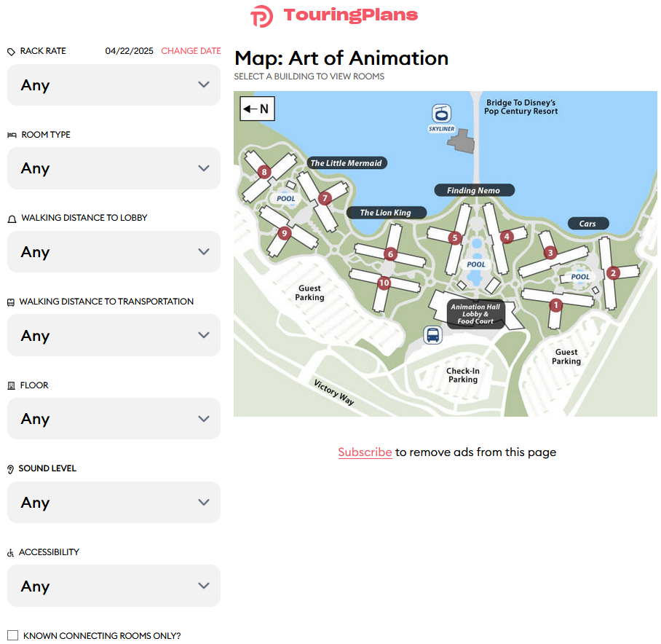Click the Finding Nemo label on map
Screen dimensions: 661x644
[474, 190]
